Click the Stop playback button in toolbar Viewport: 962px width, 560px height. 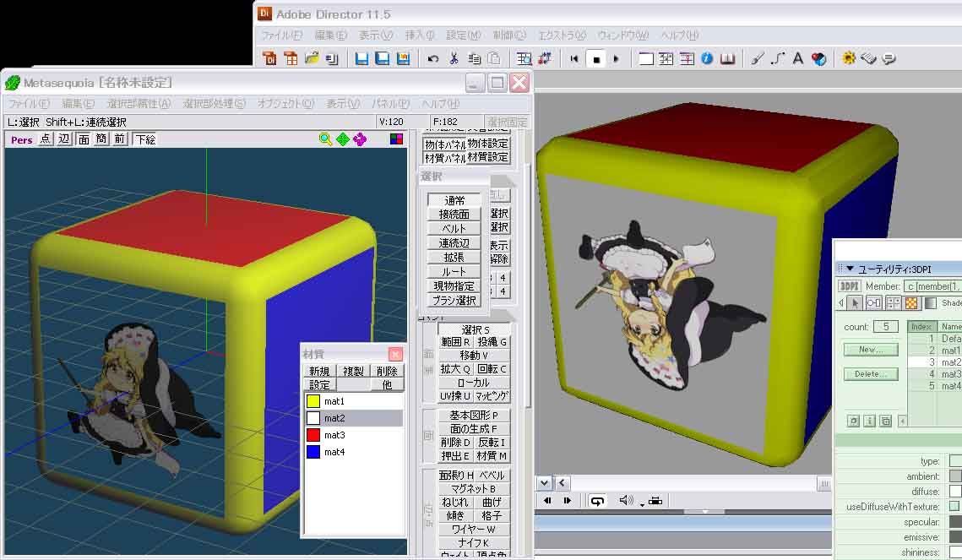point(595,59)
